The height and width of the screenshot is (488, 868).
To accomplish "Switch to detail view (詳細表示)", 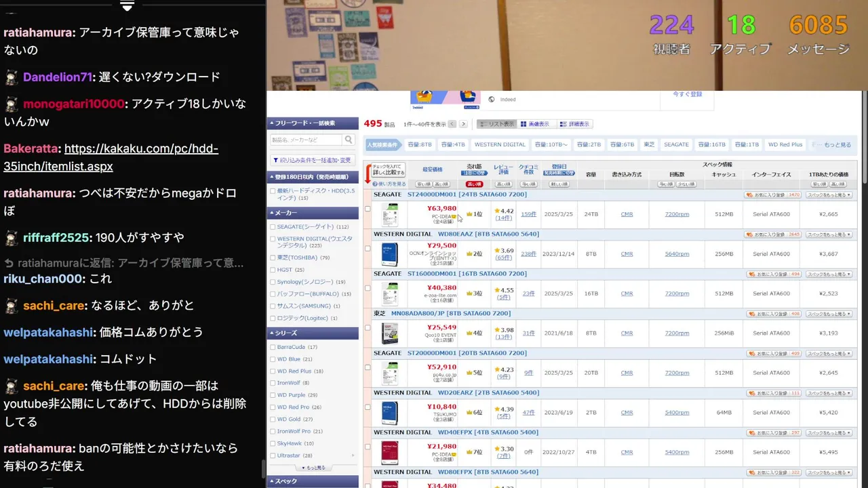I will [x=575, y=124].
